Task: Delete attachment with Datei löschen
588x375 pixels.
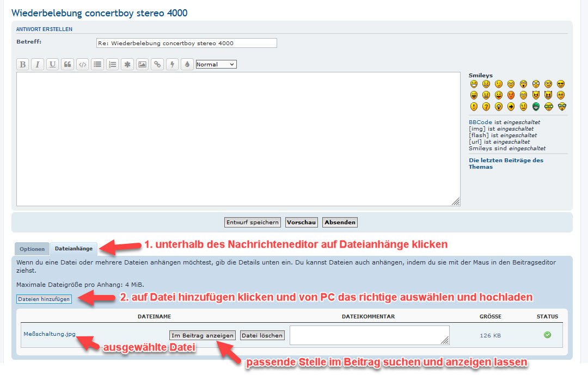Action: click(x=262, y=335)
